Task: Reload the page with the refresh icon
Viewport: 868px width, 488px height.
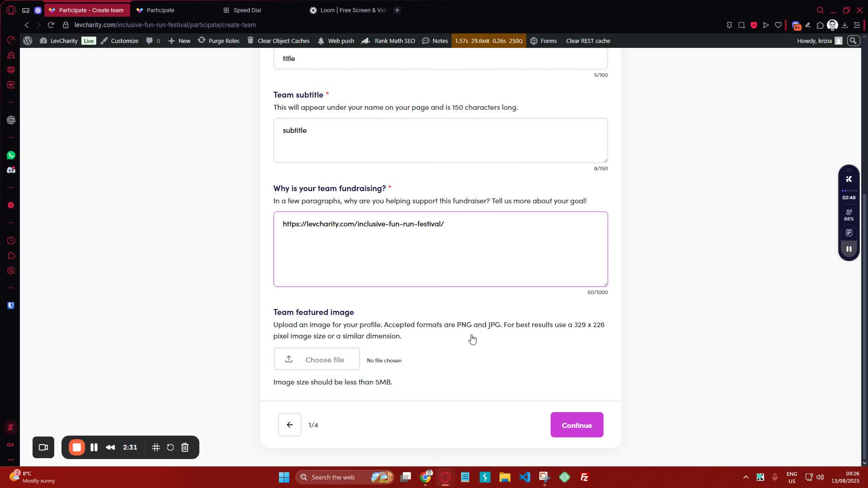Action: coord(51,25)
